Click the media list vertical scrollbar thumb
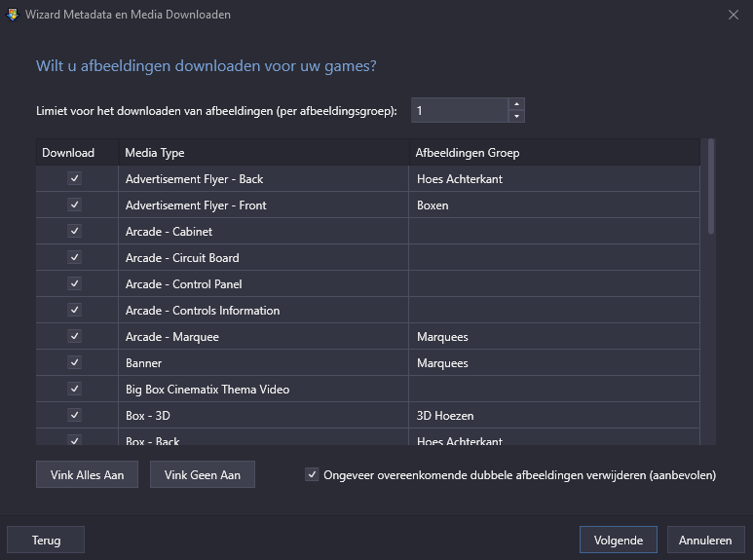 (711, 186)
